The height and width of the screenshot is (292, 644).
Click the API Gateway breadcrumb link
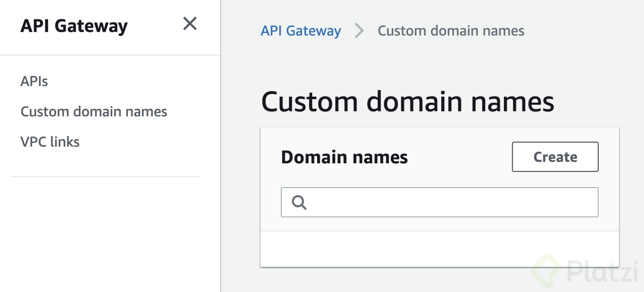pos(301,31)
